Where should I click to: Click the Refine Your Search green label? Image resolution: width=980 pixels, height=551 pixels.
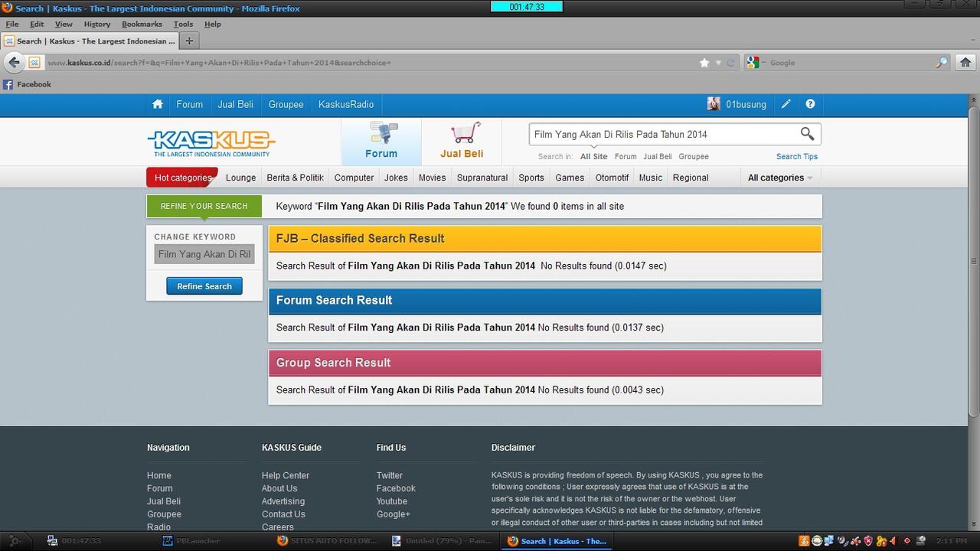204,206
